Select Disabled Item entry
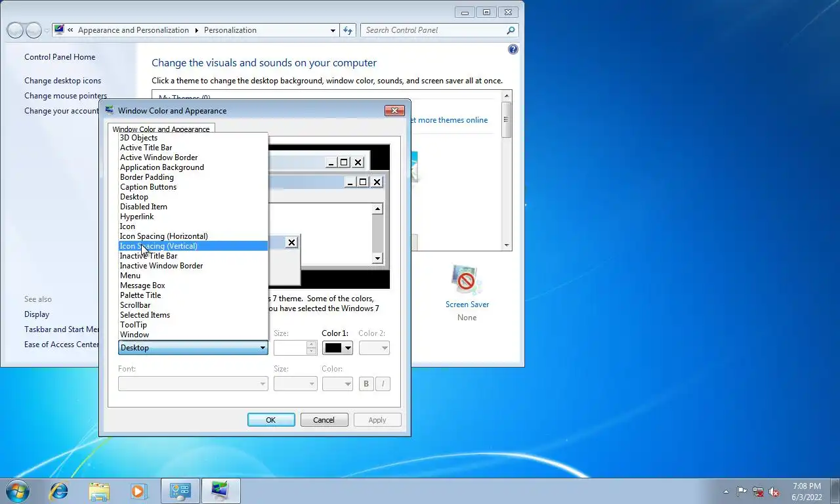840x504 pixels. coord(193,207)
